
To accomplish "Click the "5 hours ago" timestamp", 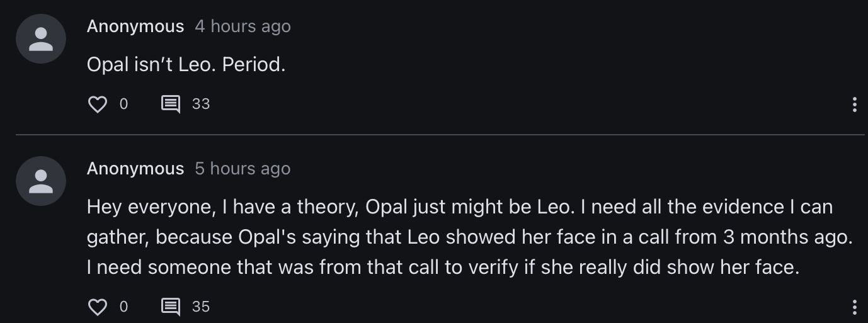I will pos(243,169).
